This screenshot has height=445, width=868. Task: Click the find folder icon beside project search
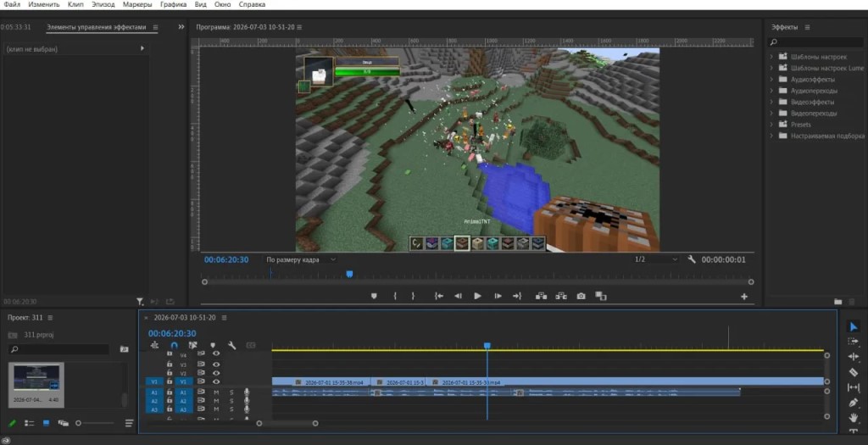(x=125, y=349)
